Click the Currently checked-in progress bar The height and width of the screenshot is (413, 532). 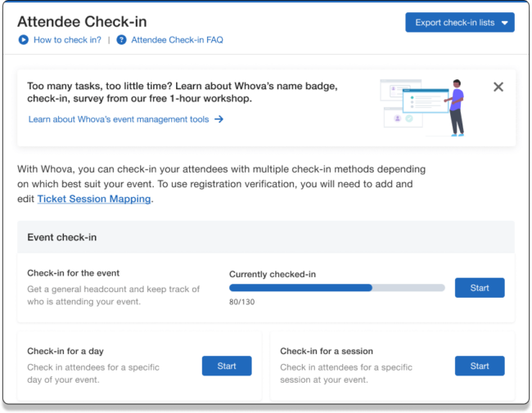336,288
